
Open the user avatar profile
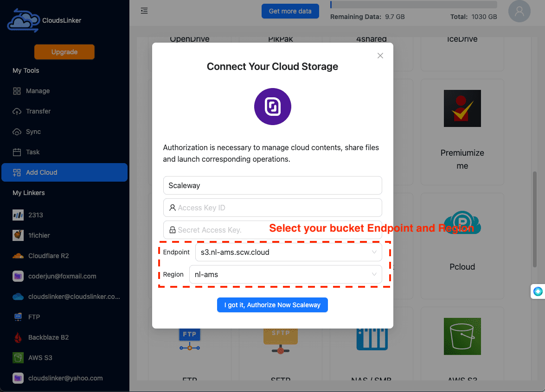pyautogui.click(x=519, y=11)
